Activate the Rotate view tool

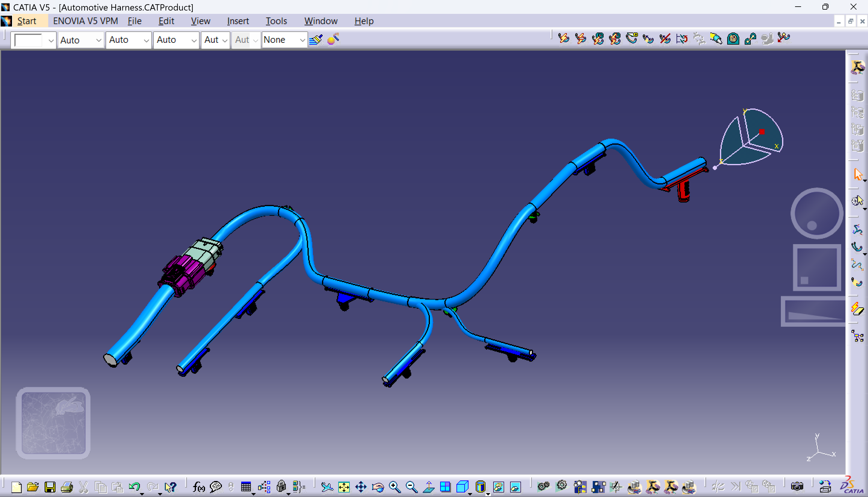coord(378,487)
